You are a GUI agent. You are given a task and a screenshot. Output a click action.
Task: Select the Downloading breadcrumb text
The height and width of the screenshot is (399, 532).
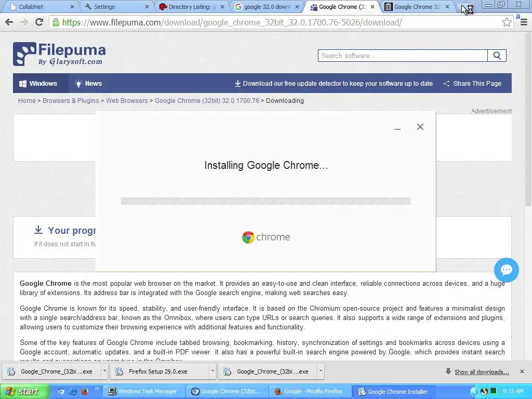point(285,101)
